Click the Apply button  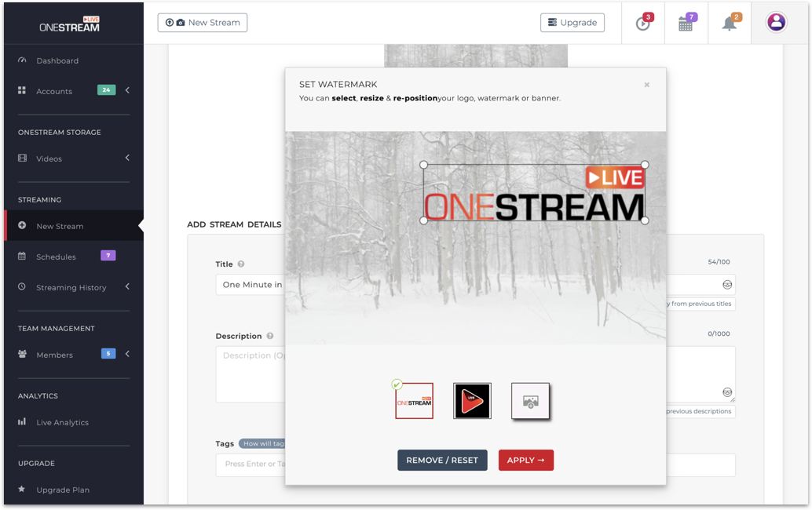pos(525,461)
